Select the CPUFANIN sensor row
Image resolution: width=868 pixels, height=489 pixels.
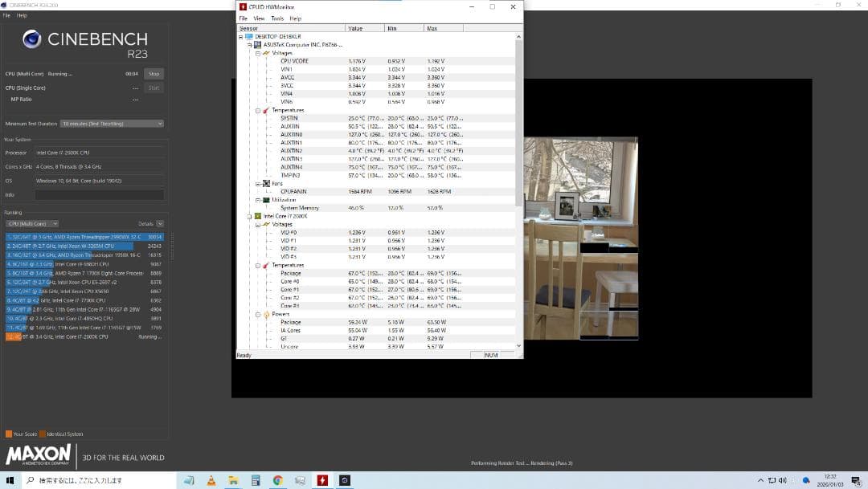376,191
